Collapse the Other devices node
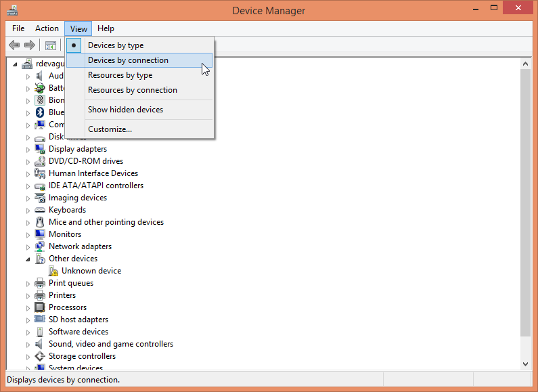This screenshot has height=392, width=538. pyautogui.click(x=28, y=259)
